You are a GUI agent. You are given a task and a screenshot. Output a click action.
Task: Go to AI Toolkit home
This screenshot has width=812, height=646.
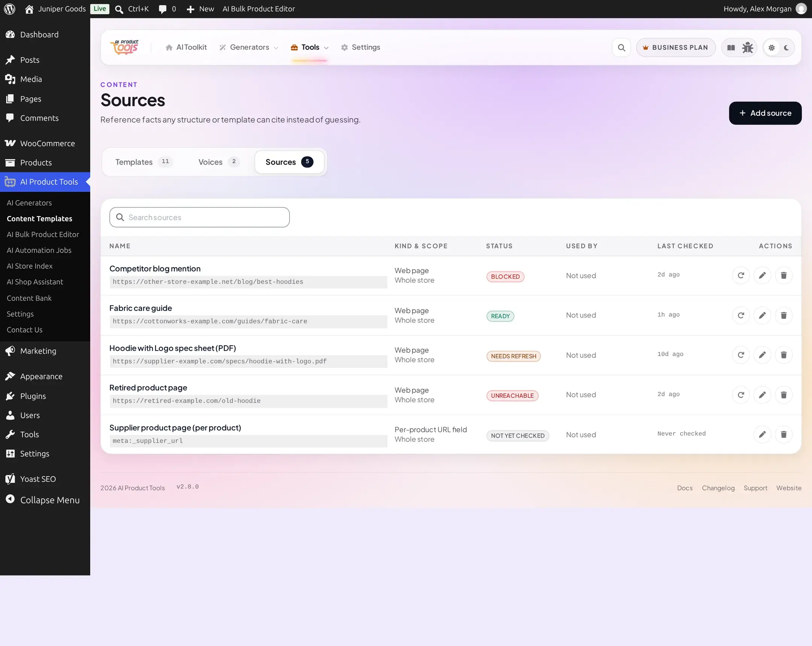click(x=186, y=47)
